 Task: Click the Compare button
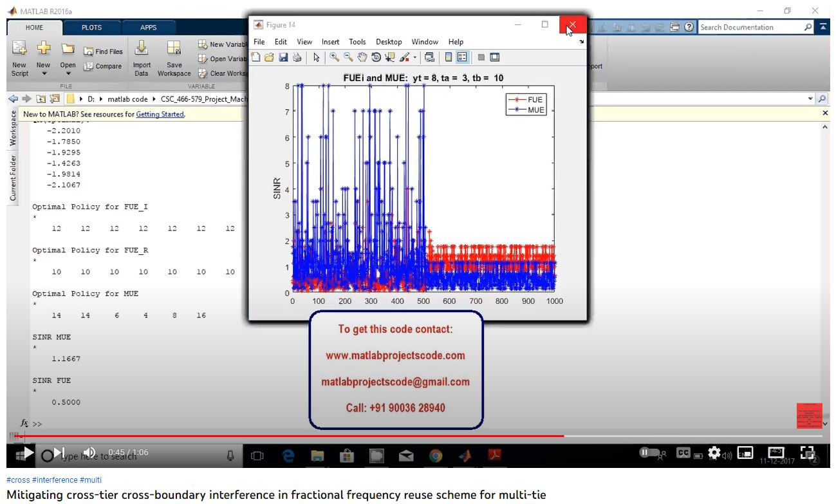point(103,66)
